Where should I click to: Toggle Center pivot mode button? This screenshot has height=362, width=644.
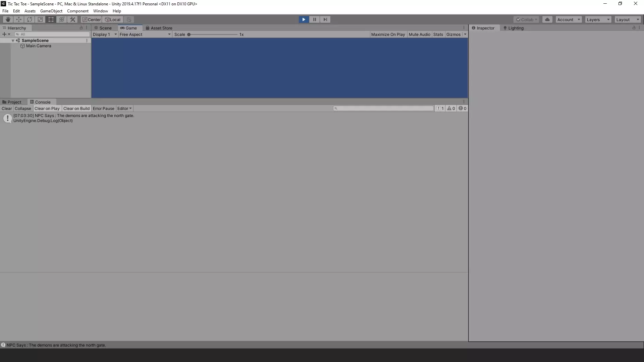92,19
